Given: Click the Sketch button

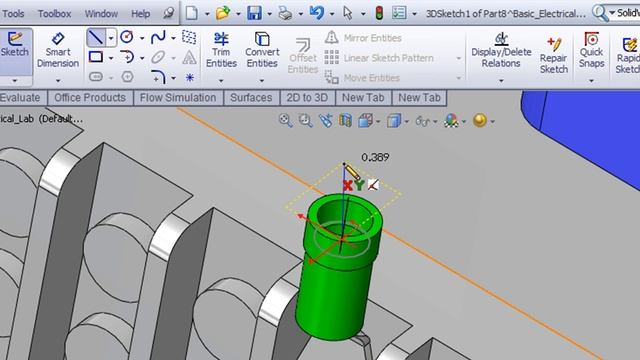Looking at the screenshot, I should click(x=15, y=44).
